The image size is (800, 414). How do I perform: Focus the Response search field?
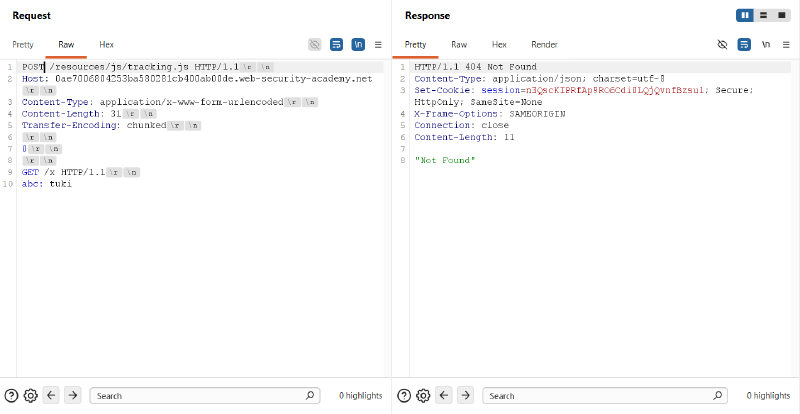[605, 396]
